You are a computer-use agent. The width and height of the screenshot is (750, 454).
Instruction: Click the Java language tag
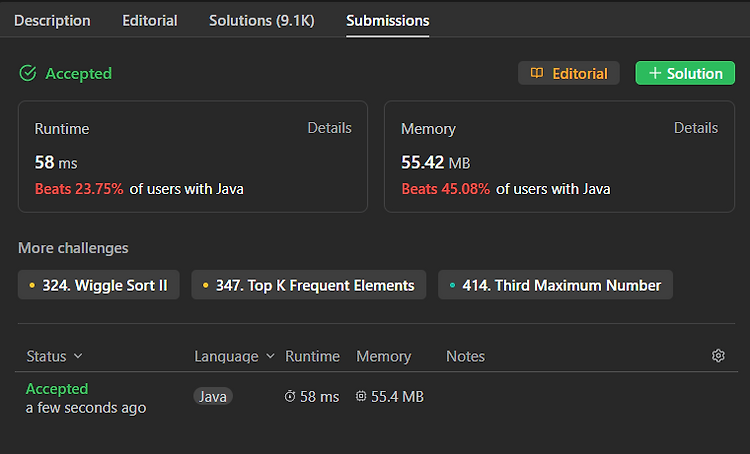click(x=213, y=396)
